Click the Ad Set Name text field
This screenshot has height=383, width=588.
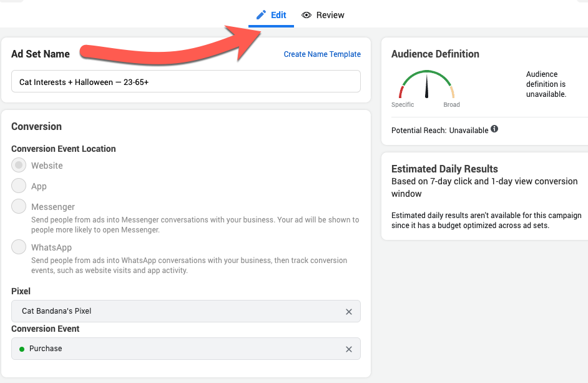[186, 81]
